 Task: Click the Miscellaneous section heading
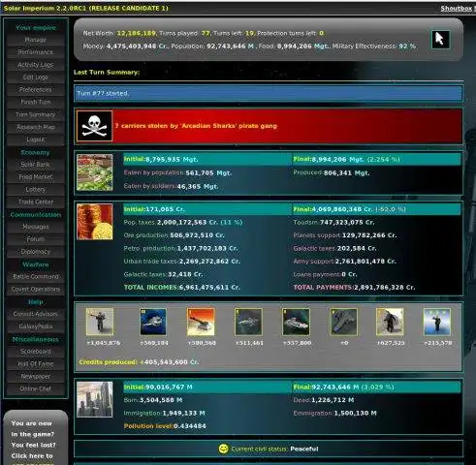[x=36, y=339]
